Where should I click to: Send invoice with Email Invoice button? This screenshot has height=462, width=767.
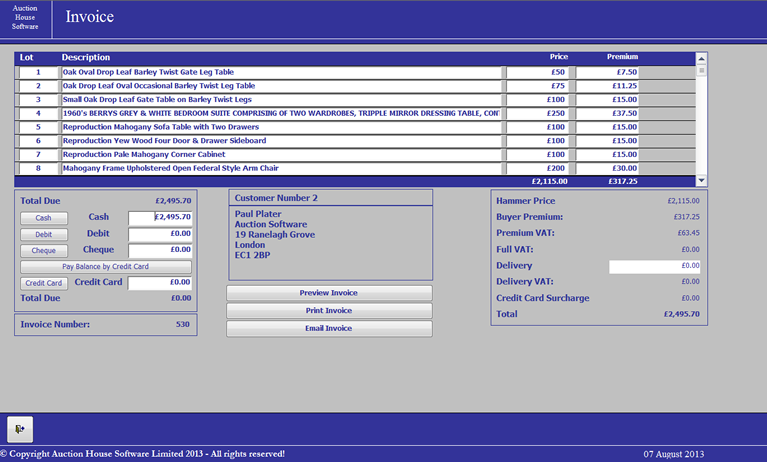[x=329, y=328]
